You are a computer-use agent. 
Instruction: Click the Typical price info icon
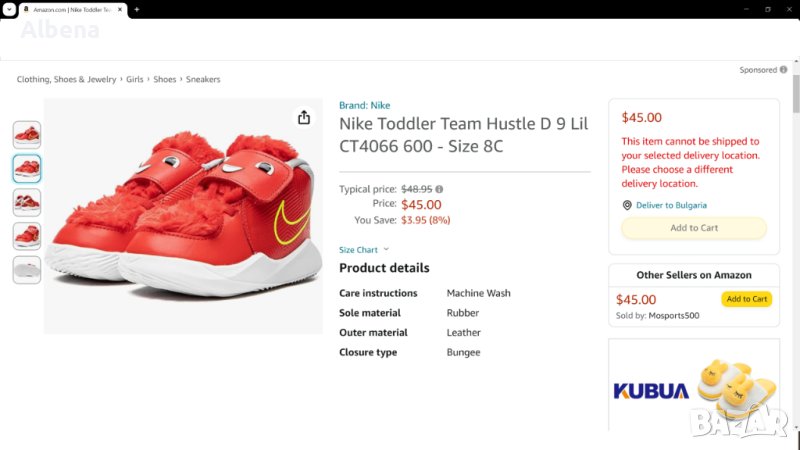pyautogui.click(x=439, y=188)
